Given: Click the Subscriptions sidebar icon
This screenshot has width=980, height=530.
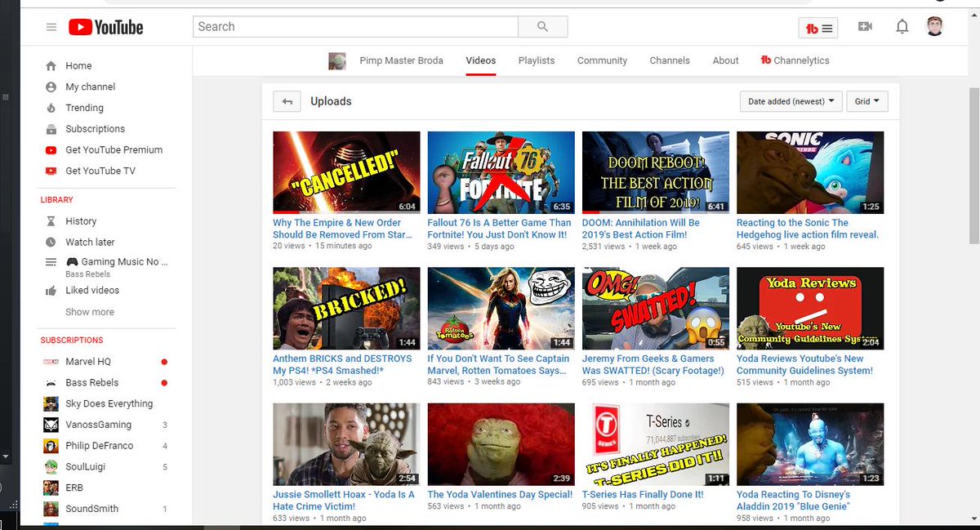Looking at the screenshot, I should (51, 129).
